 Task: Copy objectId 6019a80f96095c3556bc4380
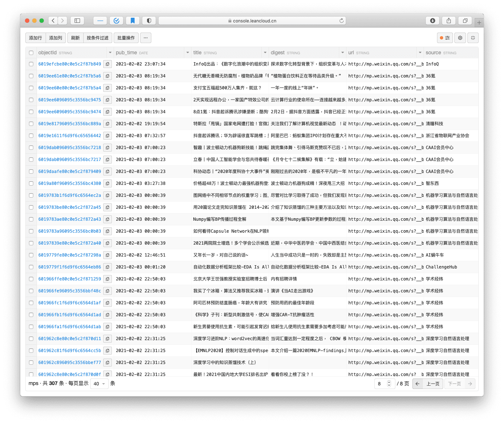(x=108, y=183)
